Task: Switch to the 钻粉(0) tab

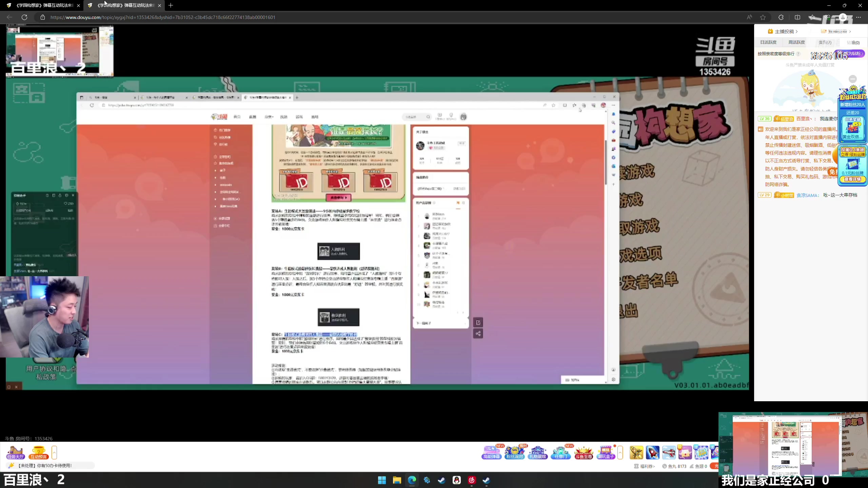Action: pos(853,42)
